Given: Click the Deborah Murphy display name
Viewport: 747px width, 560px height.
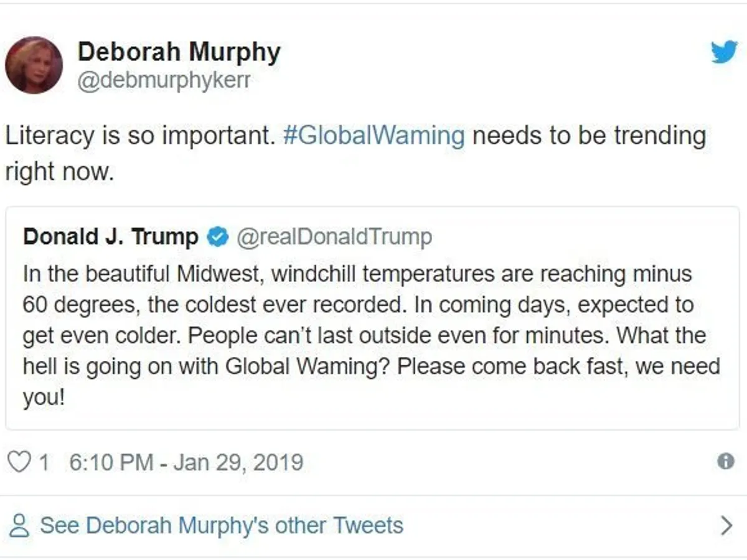Looking at the screenshot, I should tap(179, 52).
